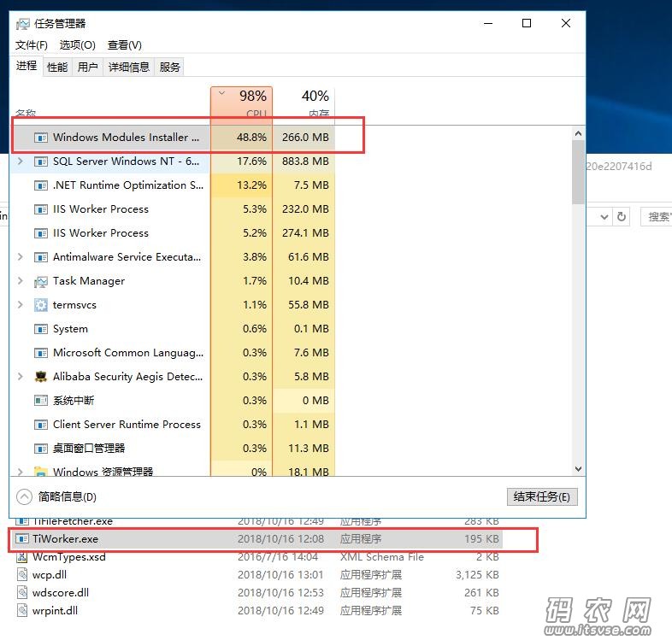672x640 pixels.
Task: Click the 883.8 MB memory value
Action: coord(305,161)
